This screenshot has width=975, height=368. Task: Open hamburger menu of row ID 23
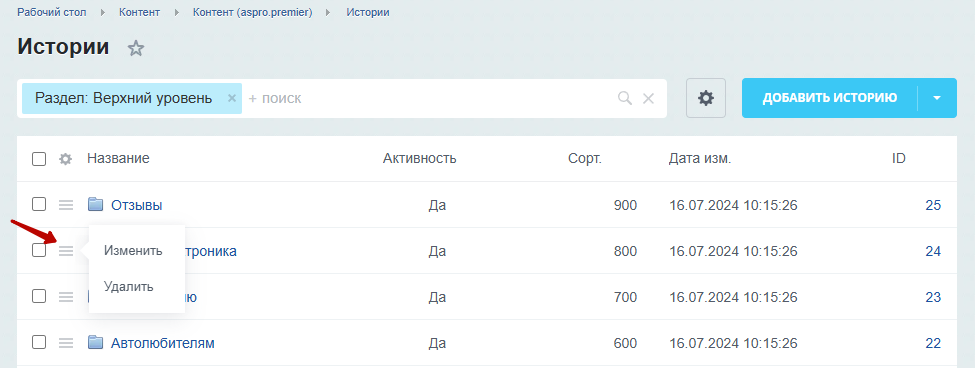pos(66,297)
